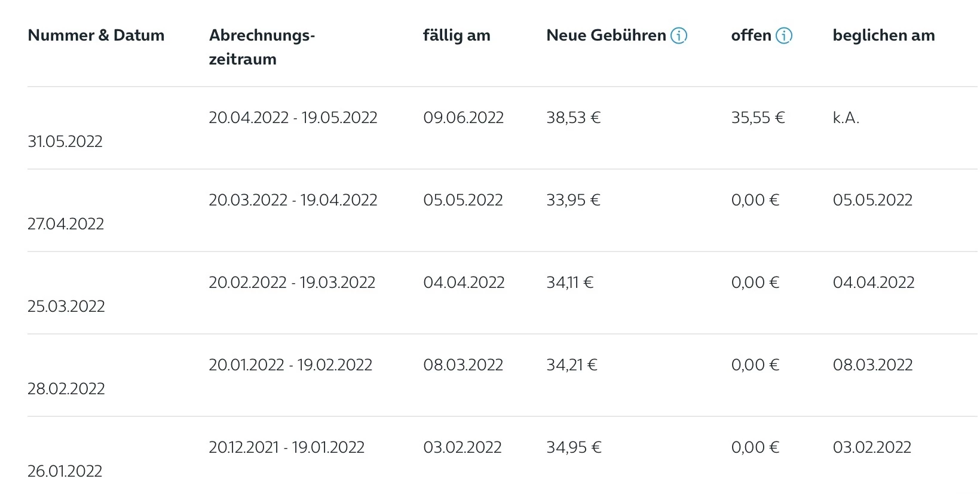The image size is (980, 494).
Task: Click the info icon beside offen
Action: click(x=784, y=36)
